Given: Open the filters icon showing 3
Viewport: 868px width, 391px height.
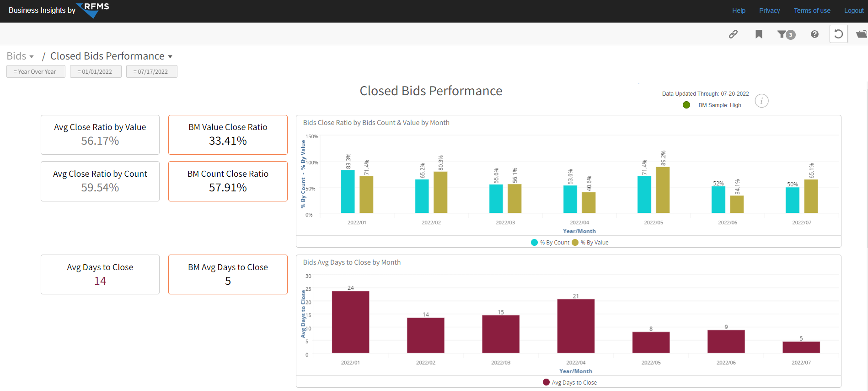Looking at the screenshot, I should [x=787, y=34].
